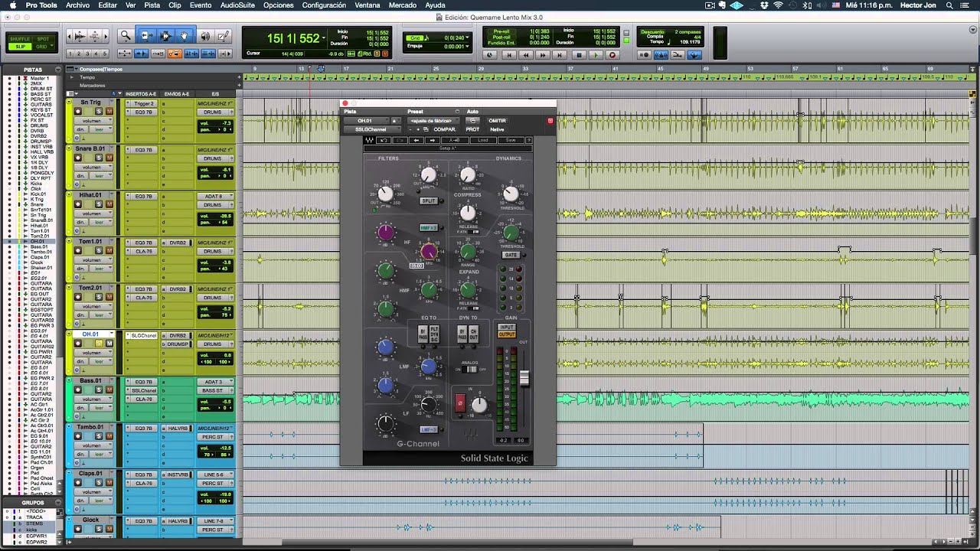Click the SSL plugin undo arrow

click(384, 141)
